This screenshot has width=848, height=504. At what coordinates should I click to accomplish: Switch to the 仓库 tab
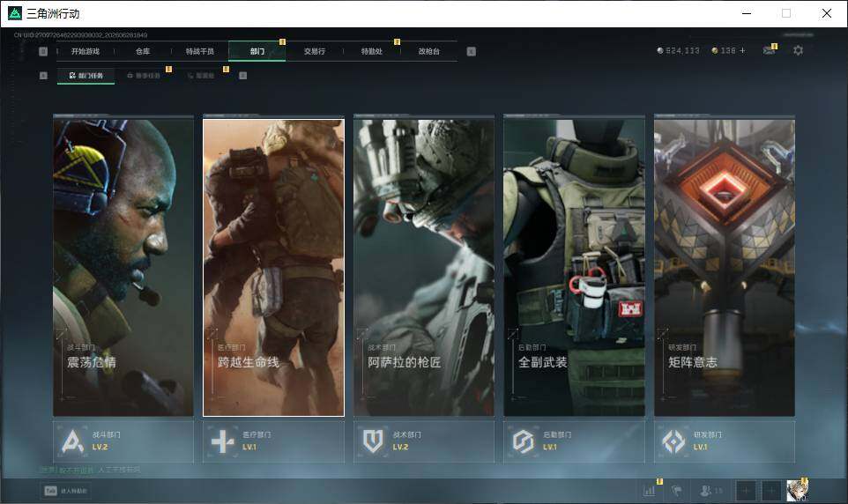point(143,51)
